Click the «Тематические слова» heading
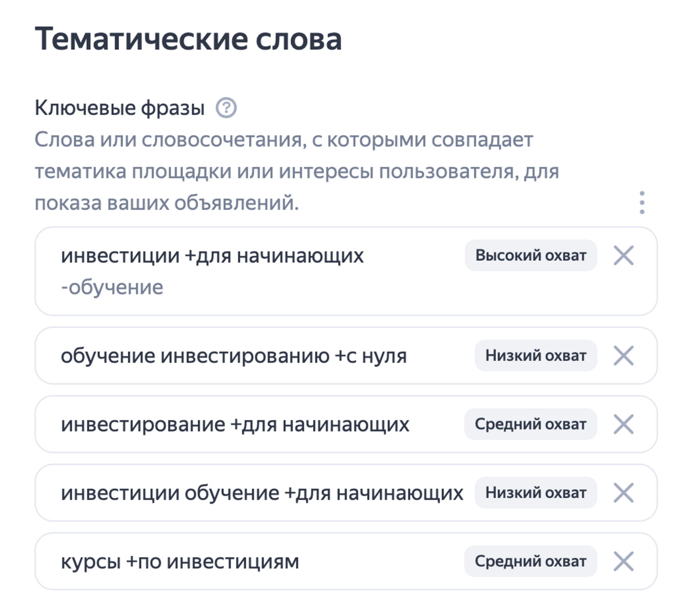 pos(188,39)
